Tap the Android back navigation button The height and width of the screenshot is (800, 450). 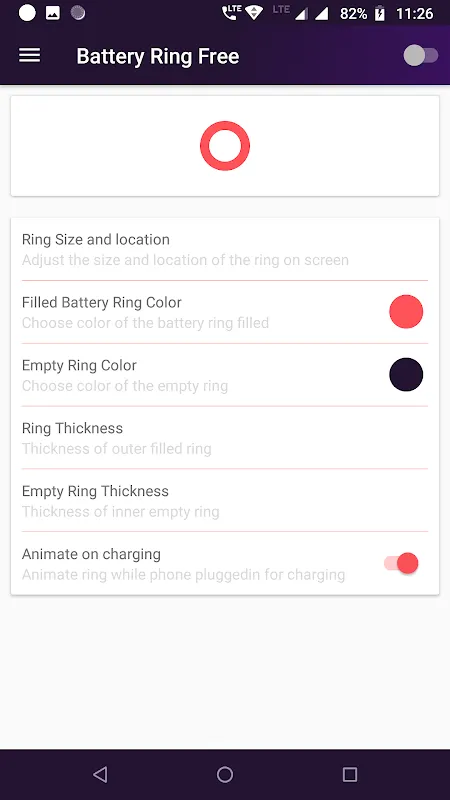100,774
